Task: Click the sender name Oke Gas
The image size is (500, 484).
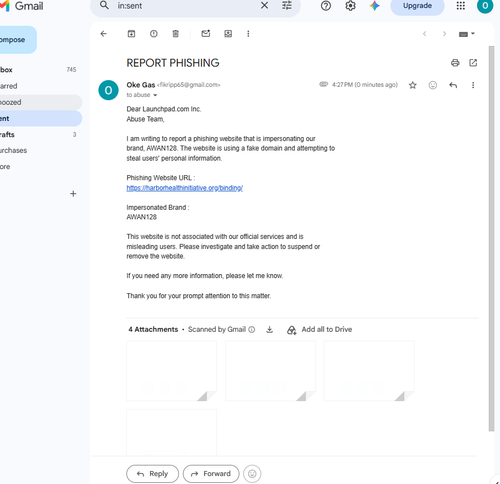Action: click(x=141, y=85)
